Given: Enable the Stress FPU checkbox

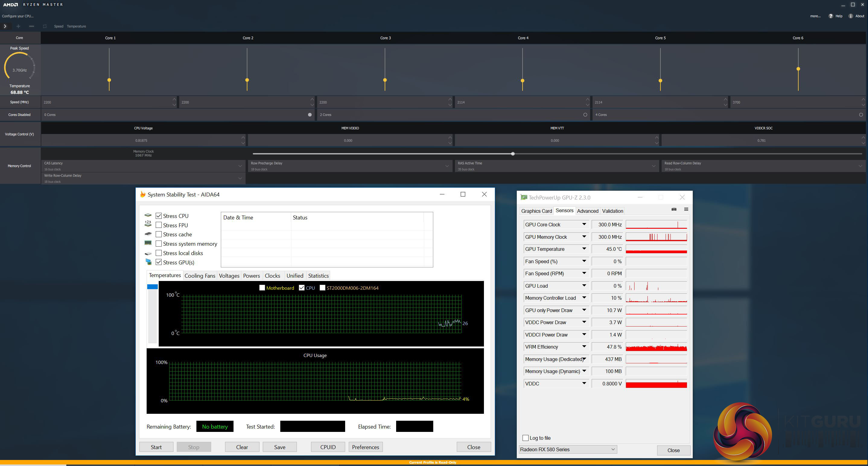Looking at the screenshot, I should (159, 225).
